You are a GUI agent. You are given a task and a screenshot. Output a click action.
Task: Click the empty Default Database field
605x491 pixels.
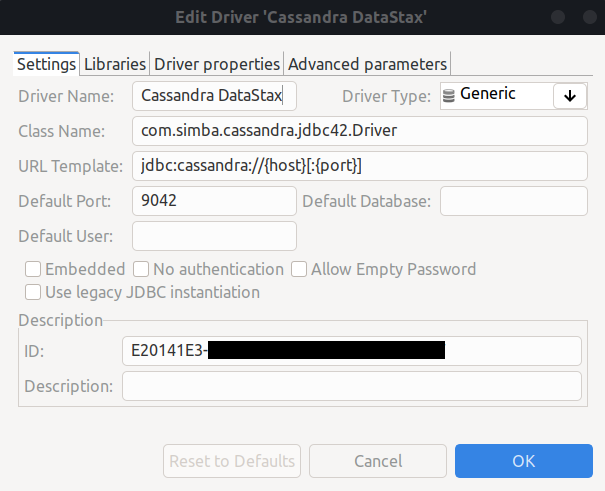[514, 201]
